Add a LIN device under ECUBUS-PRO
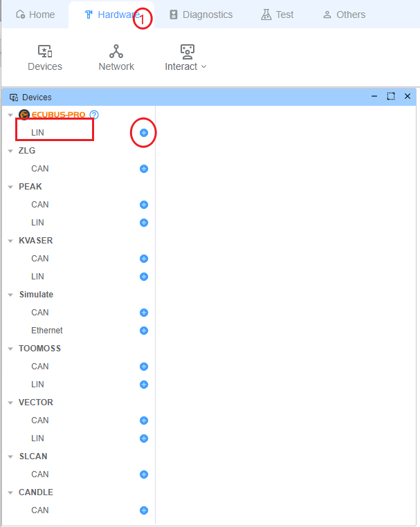This screenshot has width=420, height=527. 144,133
